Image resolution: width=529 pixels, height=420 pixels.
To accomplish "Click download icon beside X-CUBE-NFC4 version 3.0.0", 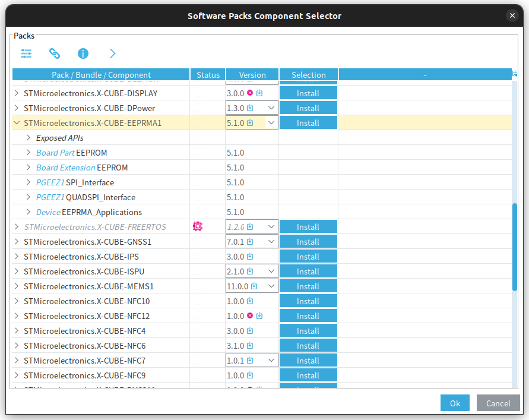I will tap(249, 330).
